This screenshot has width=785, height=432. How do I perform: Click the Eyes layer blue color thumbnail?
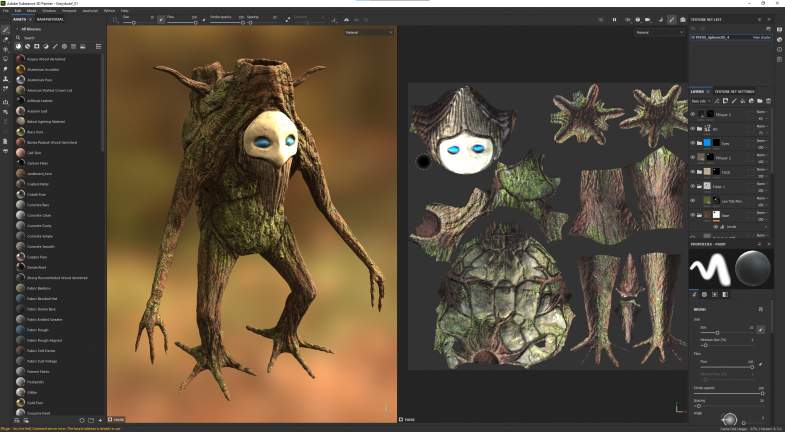pyautogui.click(x=707, y=143)
